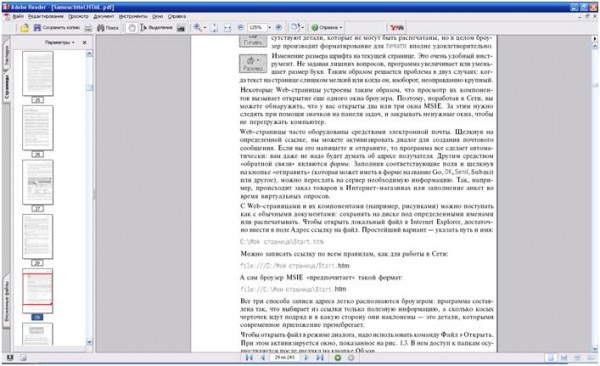Select the partially visible page 30 thumbnail
The height and width of the screenshot is (366, 600).
[x=38, y=334]
